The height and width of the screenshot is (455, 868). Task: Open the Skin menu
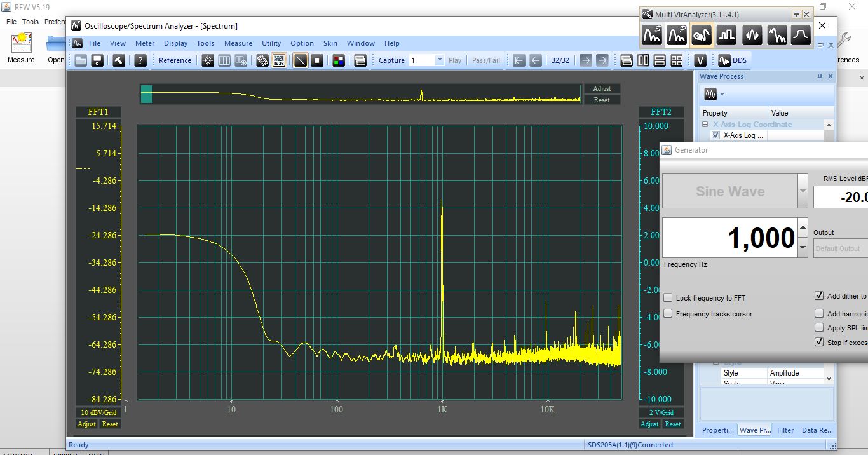pyautogui.click(x=330, y=43)
